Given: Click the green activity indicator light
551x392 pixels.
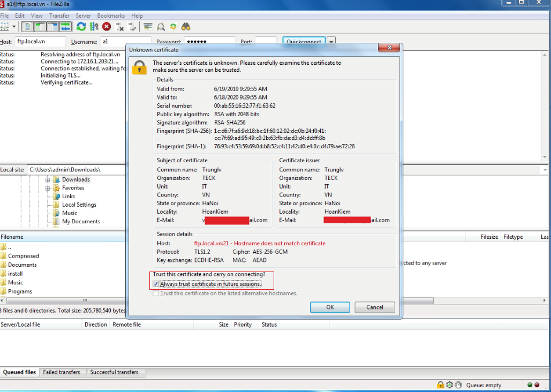Looking at the screenshot, I should (530, 385).
